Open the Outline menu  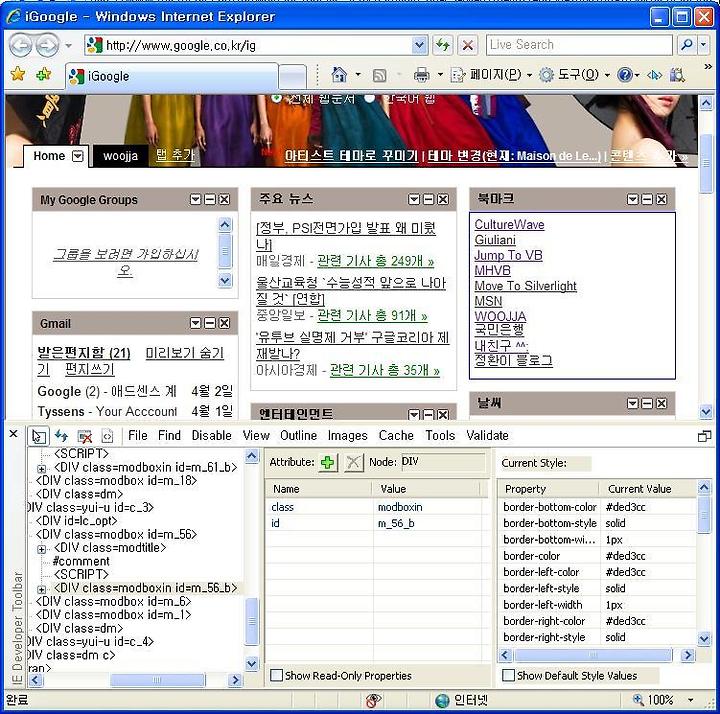298,435
